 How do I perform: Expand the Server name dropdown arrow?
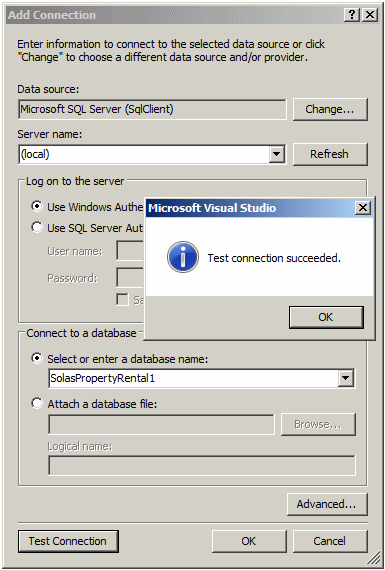276,154
